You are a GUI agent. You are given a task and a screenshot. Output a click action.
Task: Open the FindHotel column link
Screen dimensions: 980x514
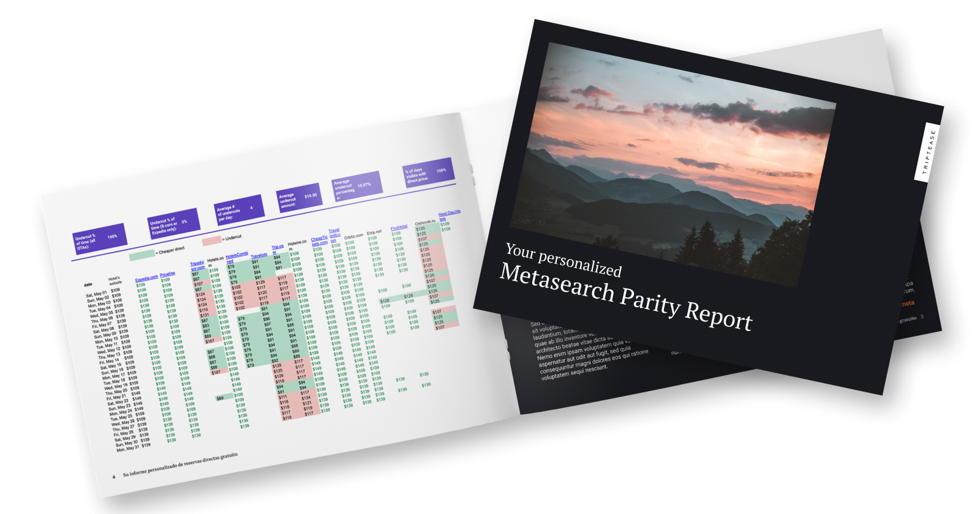(x=399, y=227)
